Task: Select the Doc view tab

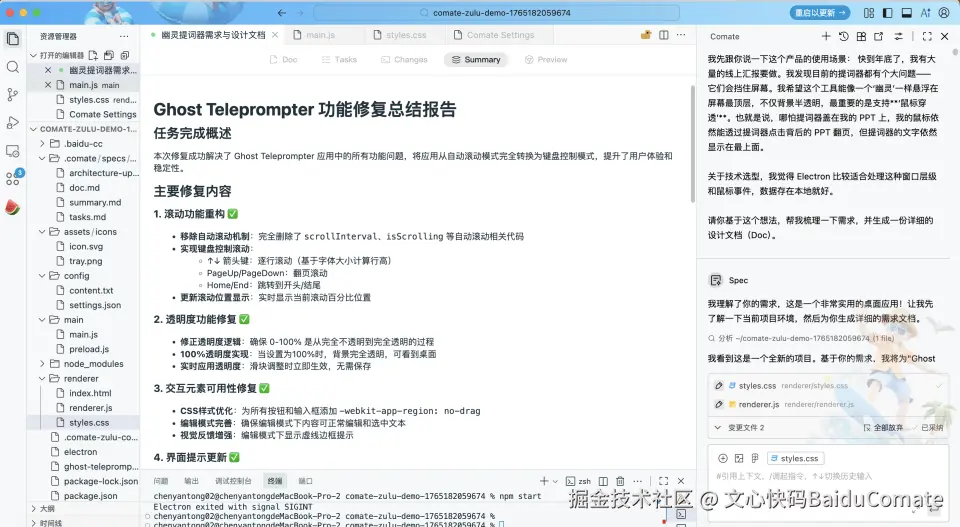Action: (283, 59)
